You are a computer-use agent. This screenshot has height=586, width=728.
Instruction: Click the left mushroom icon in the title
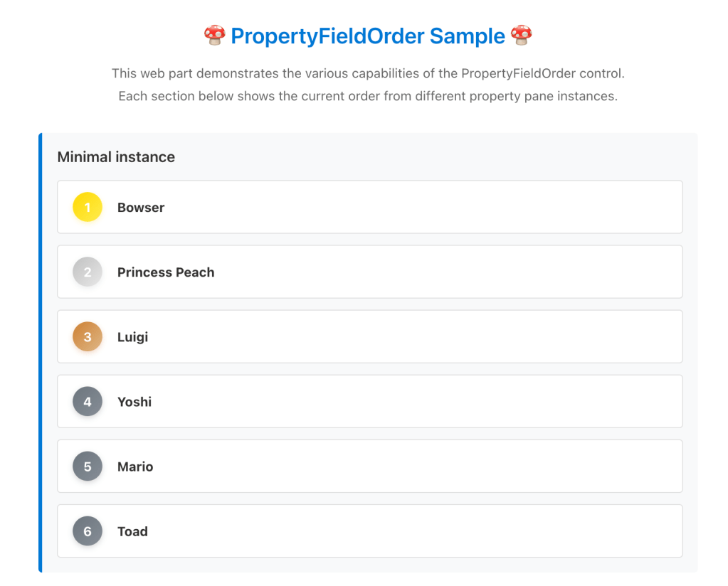point(214,36)
